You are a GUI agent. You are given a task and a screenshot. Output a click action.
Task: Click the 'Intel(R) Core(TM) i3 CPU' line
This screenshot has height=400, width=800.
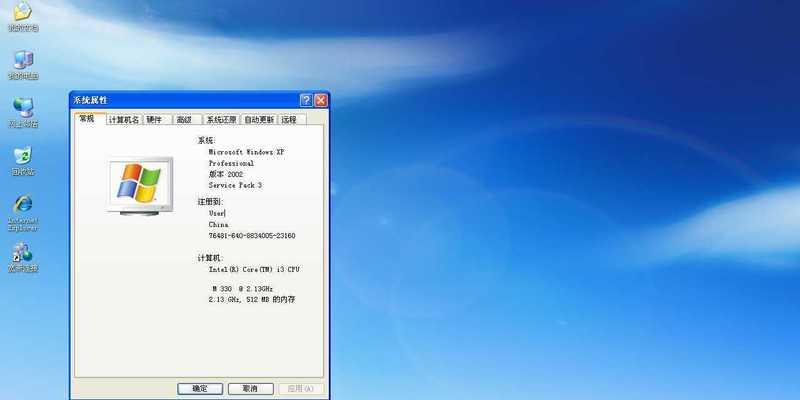tap(254, 269)
